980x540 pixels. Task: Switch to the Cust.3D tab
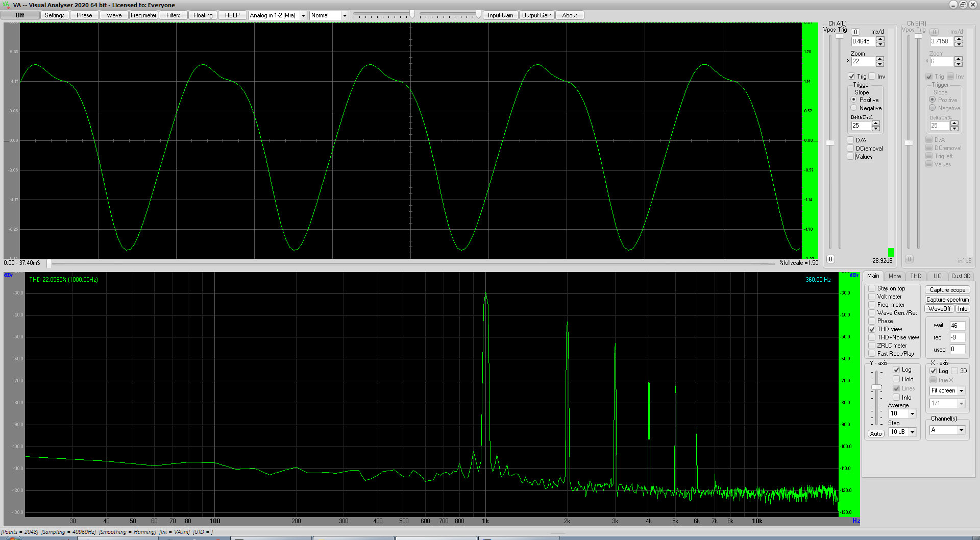tap(960, 276)
